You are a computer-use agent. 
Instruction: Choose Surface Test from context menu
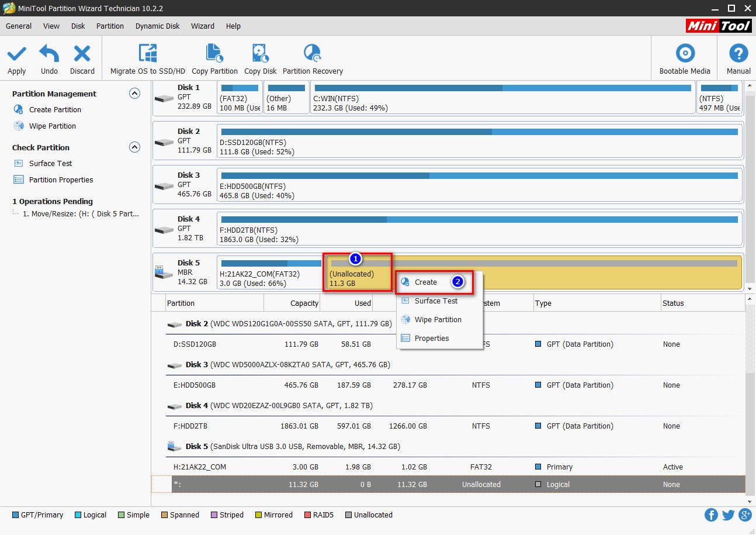439,301
